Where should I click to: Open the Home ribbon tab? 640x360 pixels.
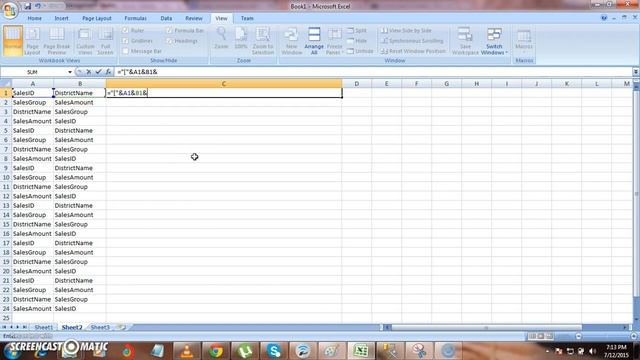click(x=35, y=18)
